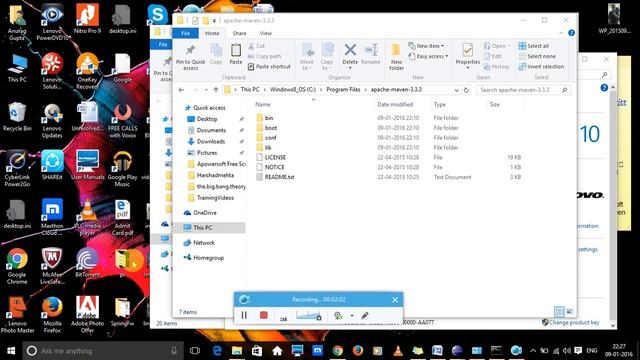Sort by Type column header

coord(440,105)
